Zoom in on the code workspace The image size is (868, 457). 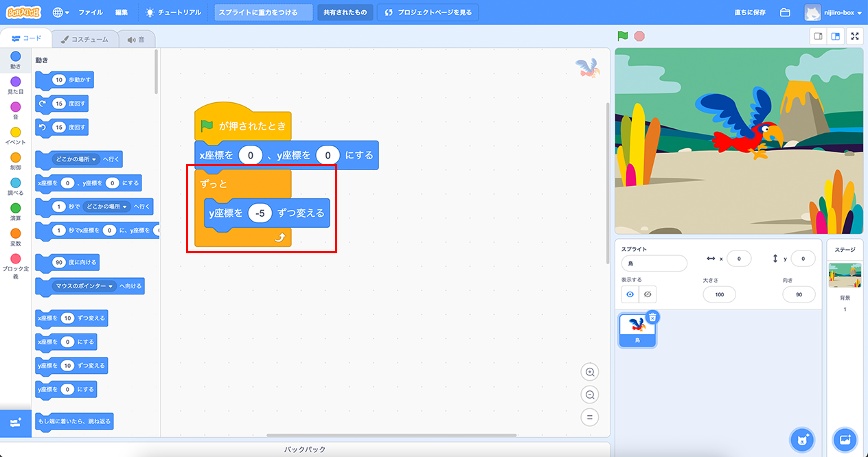coord(589,372)
